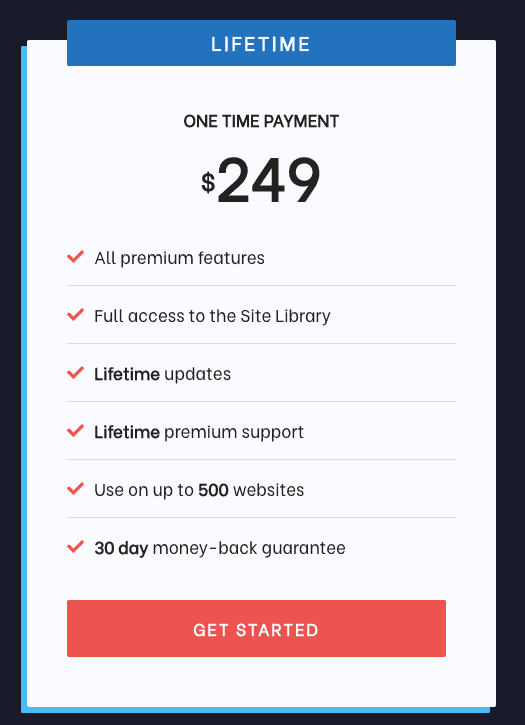Click the GET STARTED button
Viewport: 525px width, 725px height.
256,628
